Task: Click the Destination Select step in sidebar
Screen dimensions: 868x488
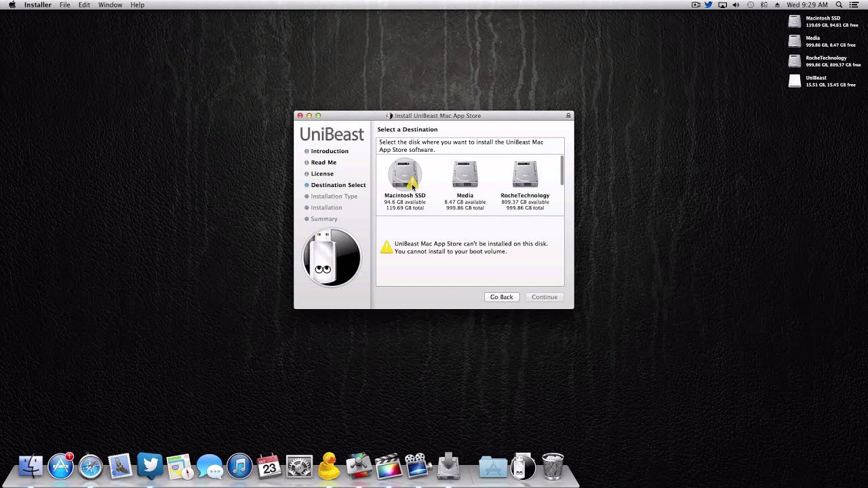Action: click(338, 185)
